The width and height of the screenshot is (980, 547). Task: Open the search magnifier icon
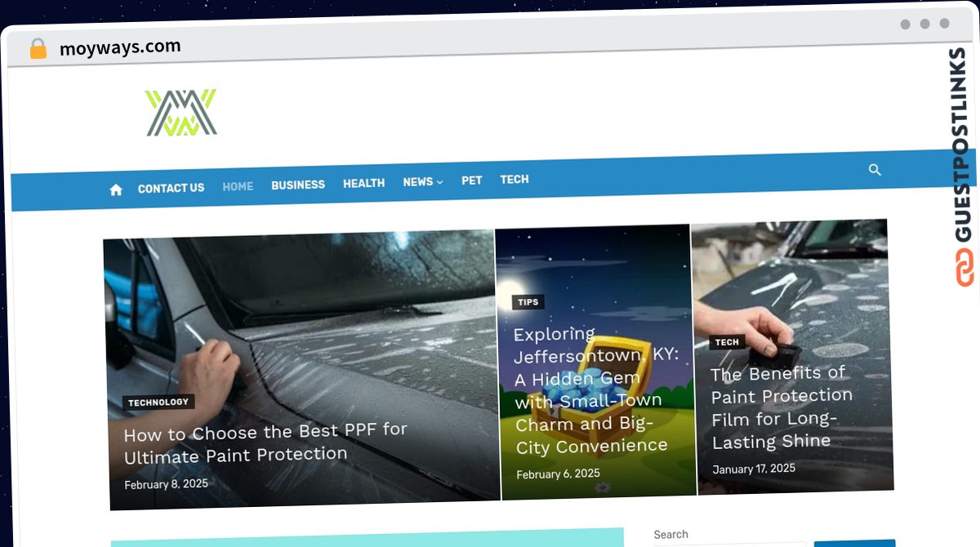(x=875, y=170)
